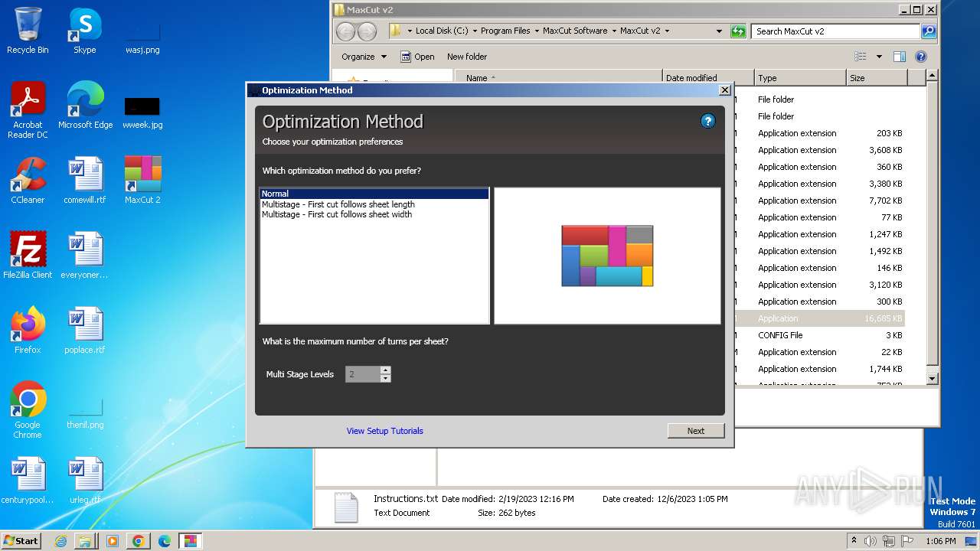Click the Multi Stage Levels value field
Image resolution: width=980 pixels, height=551 pixels.
(x=363, y=374)
